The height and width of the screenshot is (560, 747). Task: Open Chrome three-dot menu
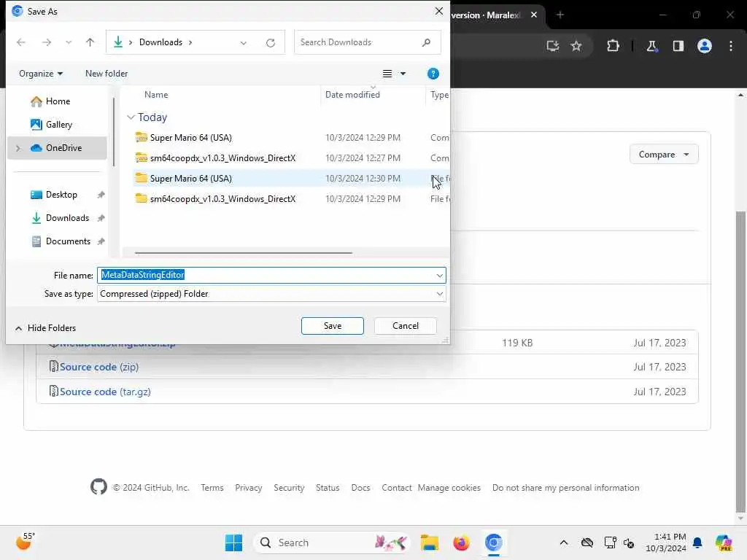(731, 46)
